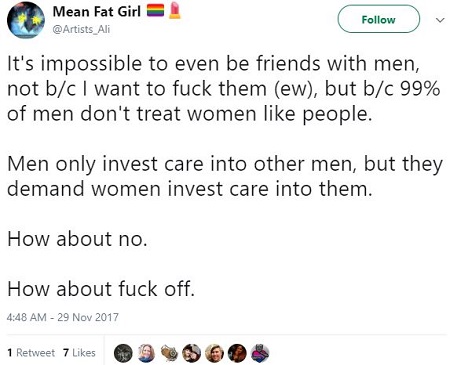The height and width of the screenshot is (365, 450).
Task: Open the fourth liker's two-people avatar
Action: click(192, 353)
